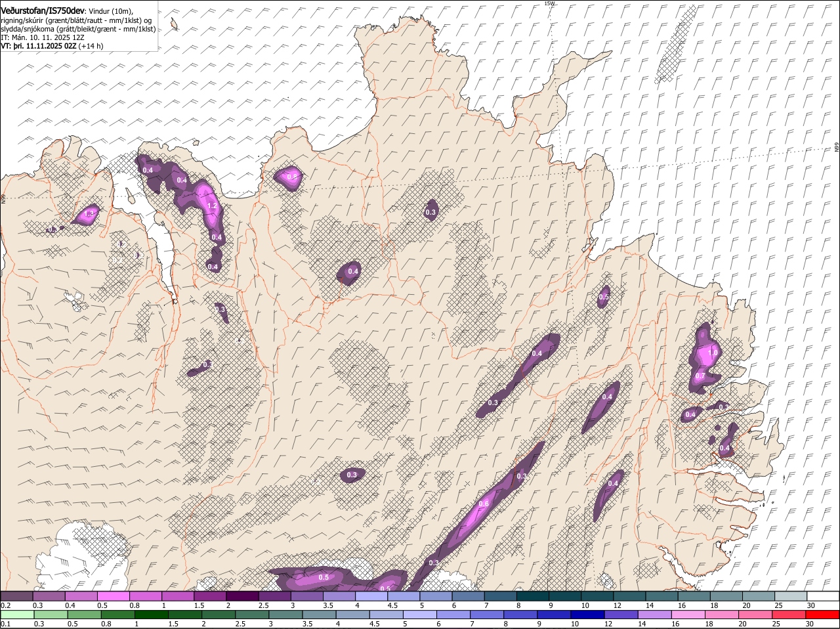Click the 0.1 label under the lower colour scale

tap(5, 624)
